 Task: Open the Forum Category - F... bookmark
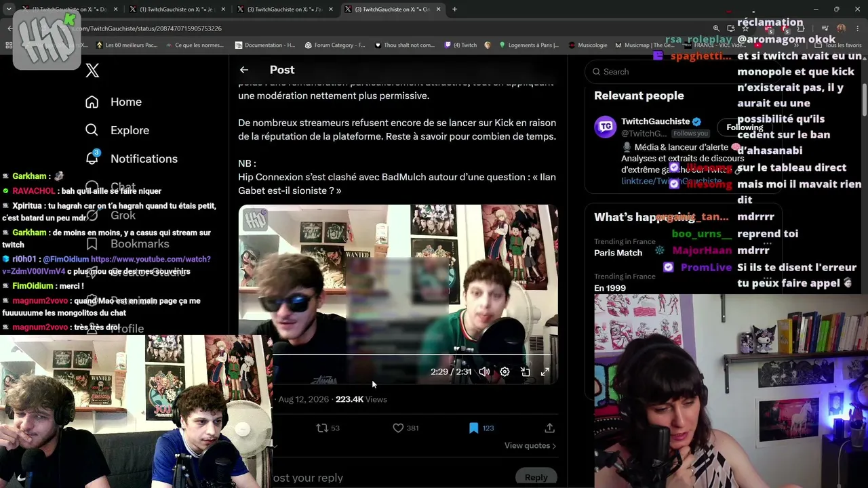335,45
